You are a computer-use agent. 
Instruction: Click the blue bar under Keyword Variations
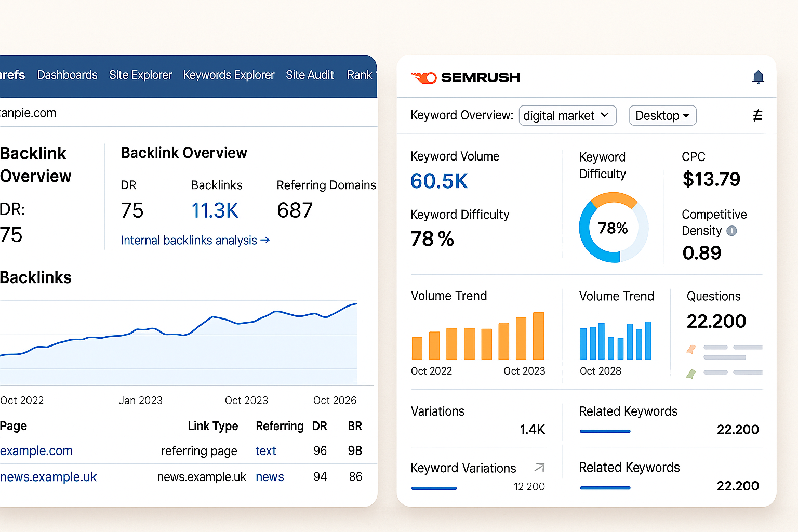434,488
